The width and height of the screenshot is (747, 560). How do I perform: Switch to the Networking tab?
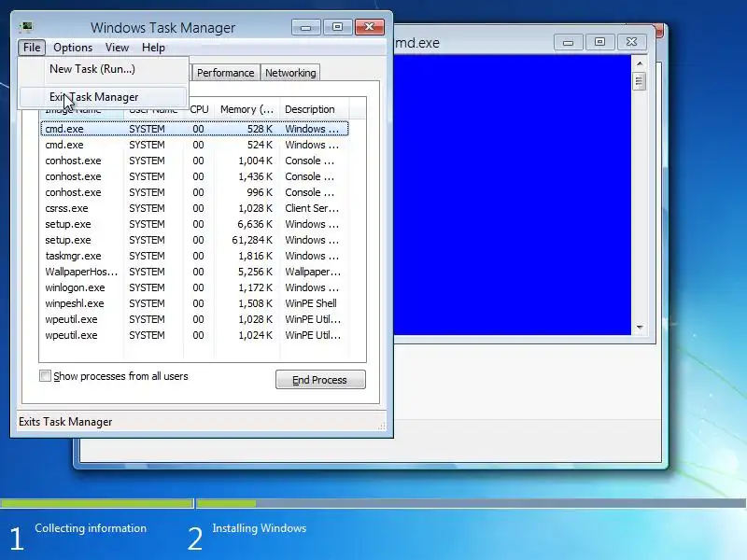[x=290, y=73]
